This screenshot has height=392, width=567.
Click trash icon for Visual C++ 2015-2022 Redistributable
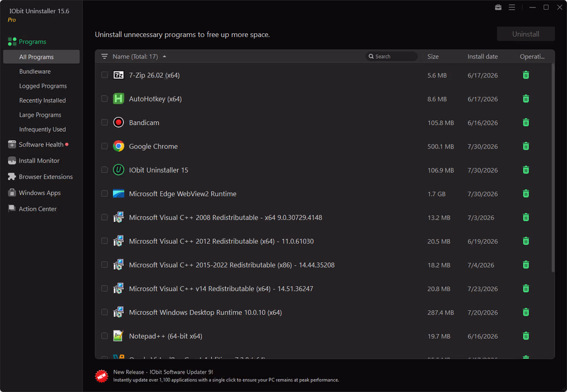tap(526, 265)
